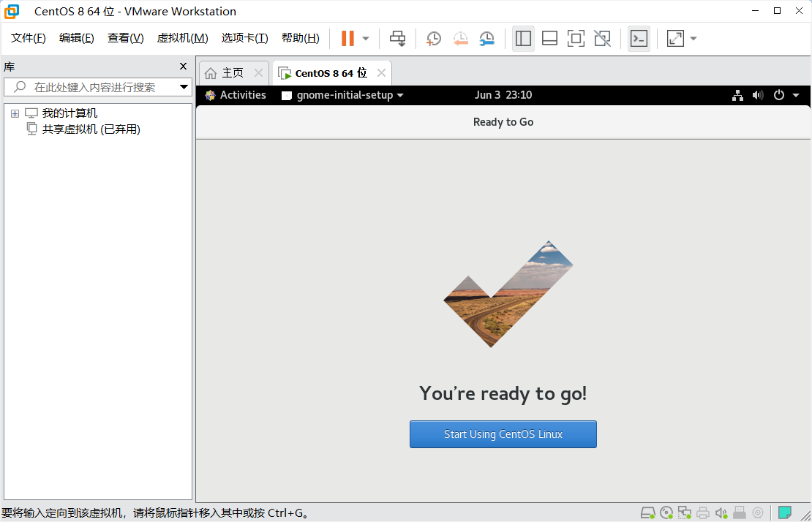Screen dimensions: 812x522
Task: Pause the virtual machine
Action: (x=347, y=38)
